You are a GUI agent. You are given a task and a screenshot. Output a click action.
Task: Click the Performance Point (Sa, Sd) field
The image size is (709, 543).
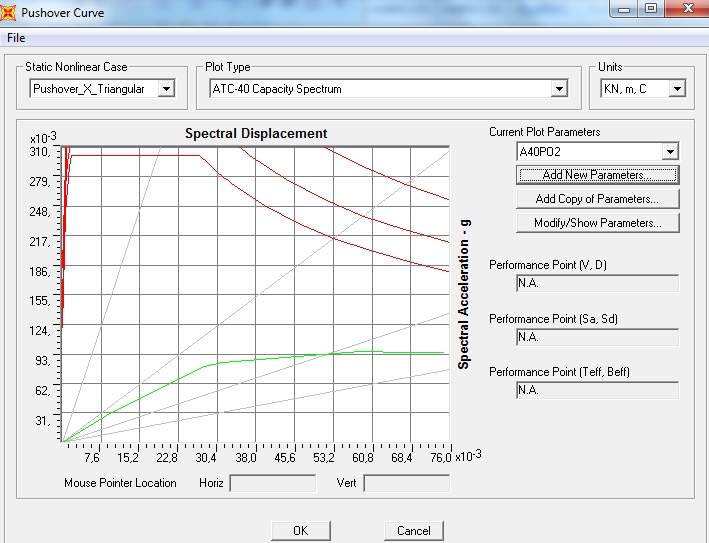pos(597,337)
